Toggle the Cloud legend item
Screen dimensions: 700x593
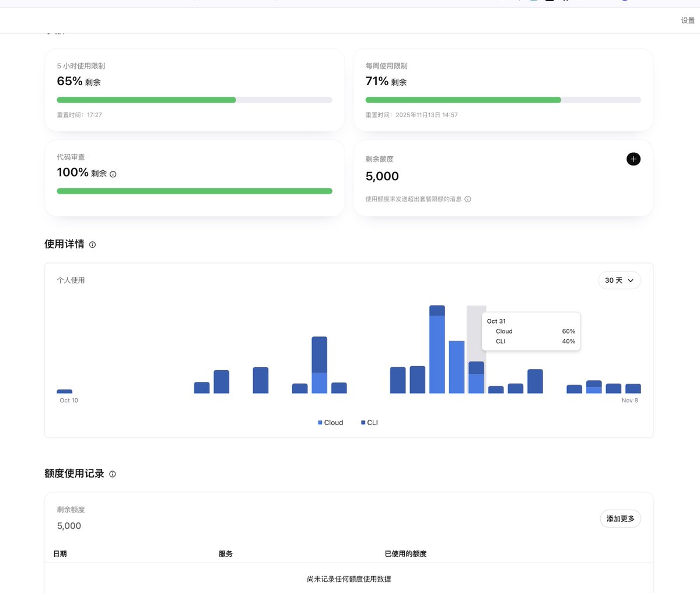tap(330, 423)
